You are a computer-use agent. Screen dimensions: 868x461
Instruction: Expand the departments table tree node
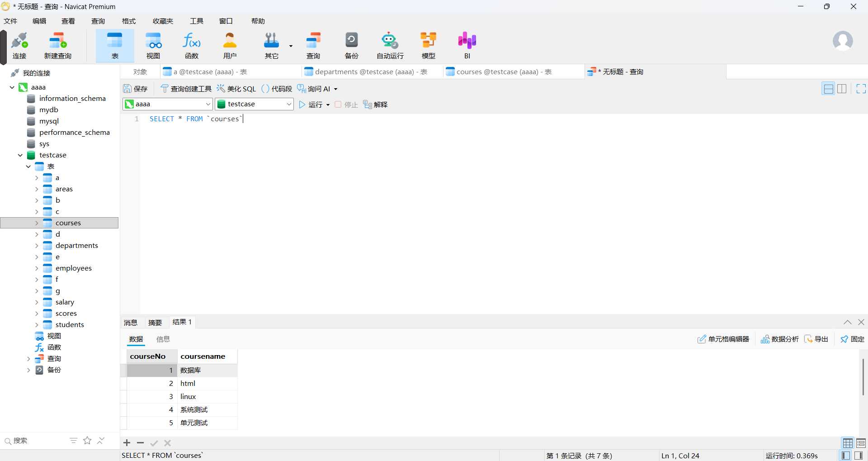37,246
